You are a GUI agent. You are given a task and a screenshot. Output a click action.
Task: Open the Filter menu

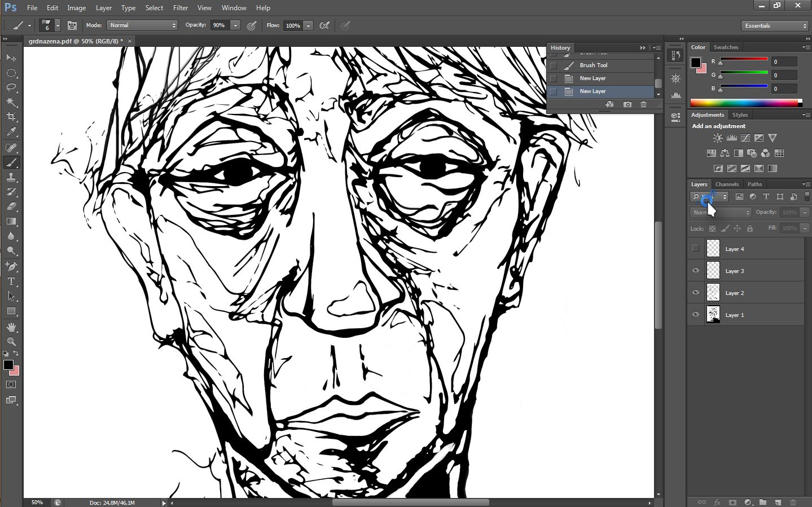[181, 8]
